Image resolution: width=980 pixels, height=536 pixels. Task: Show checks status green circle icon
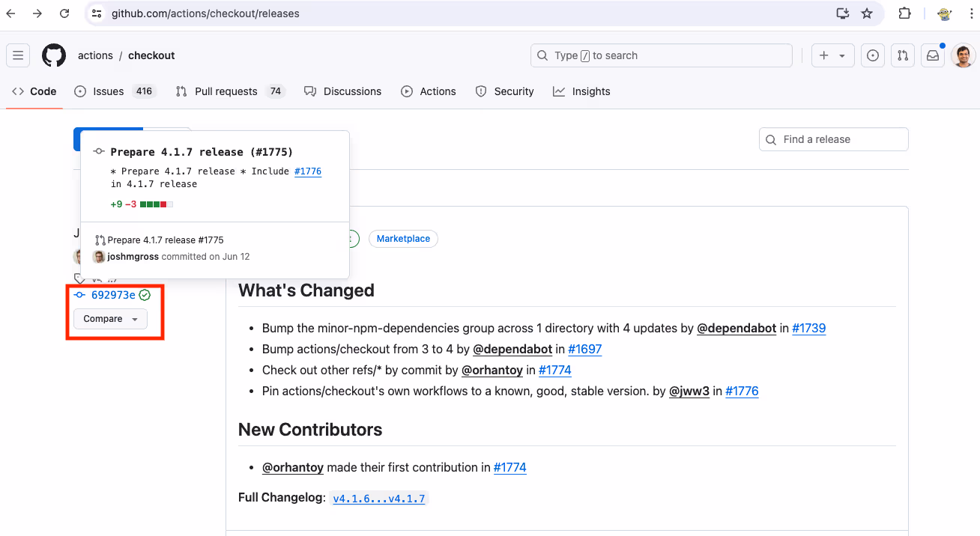145,295
